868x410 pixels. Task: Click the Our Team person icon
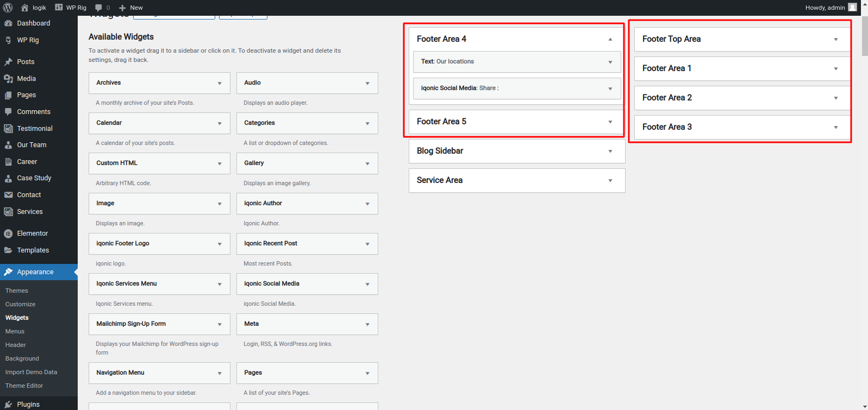coord(8,145)
